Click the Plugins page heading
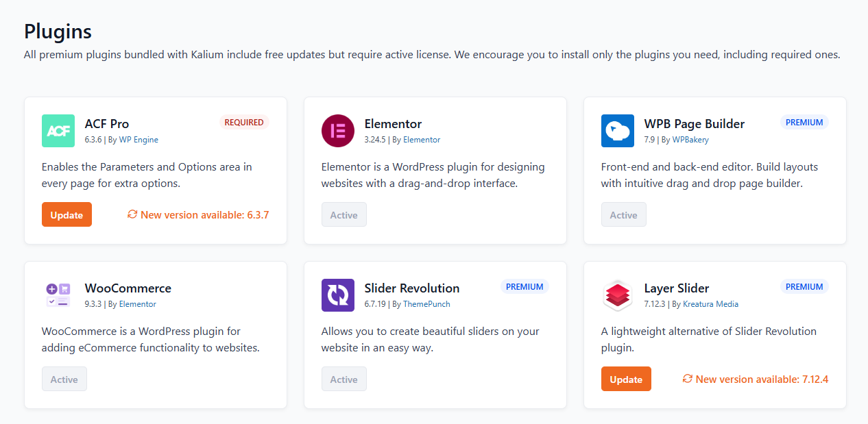Viewport: 868px width, 424px height. (58, 32)
